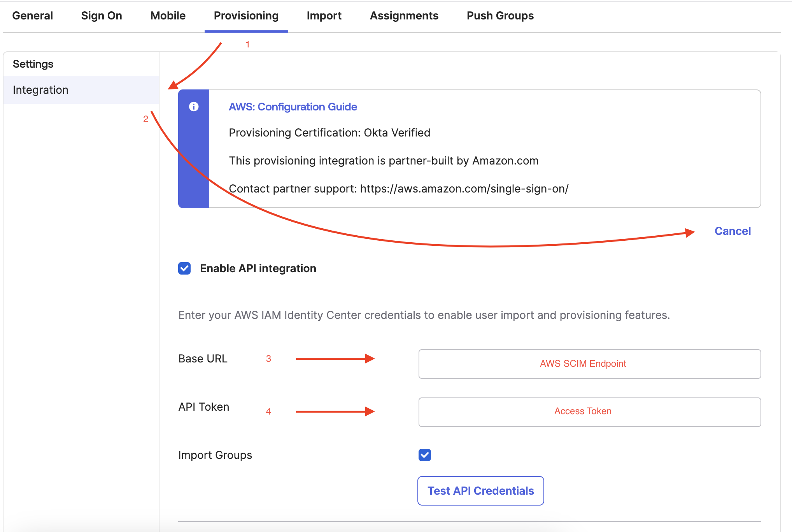This screenshot has width=792, height=532.
Task: View the Assignments tab
Action: (x=404, y=16)
